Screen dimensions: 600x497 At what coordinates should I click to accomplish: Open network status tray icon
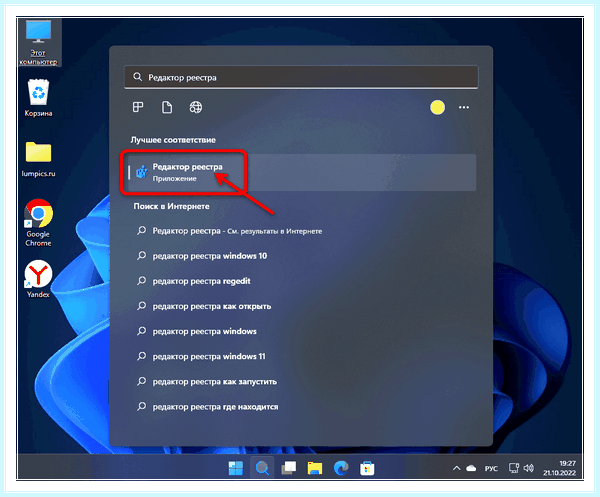[x=514, y=468]
